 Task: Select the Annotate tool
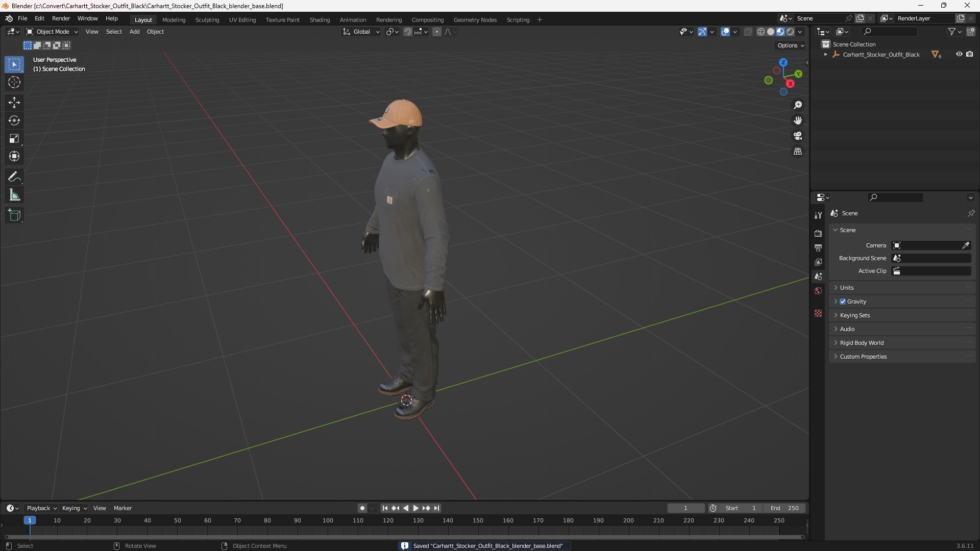point(14,177)
